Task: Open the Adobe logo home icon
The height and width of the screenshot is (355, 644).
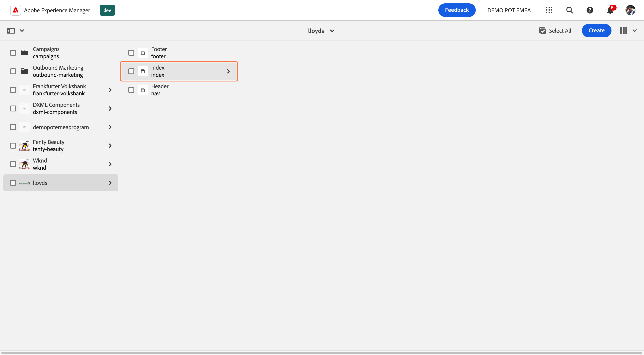Action: (x=15, y=10)
